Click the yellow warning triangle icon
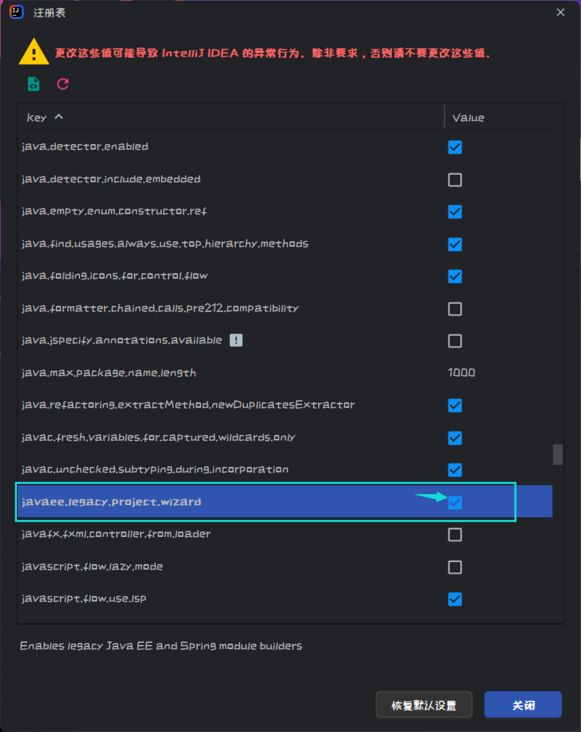Screen dimensions: 581x732 34,51
